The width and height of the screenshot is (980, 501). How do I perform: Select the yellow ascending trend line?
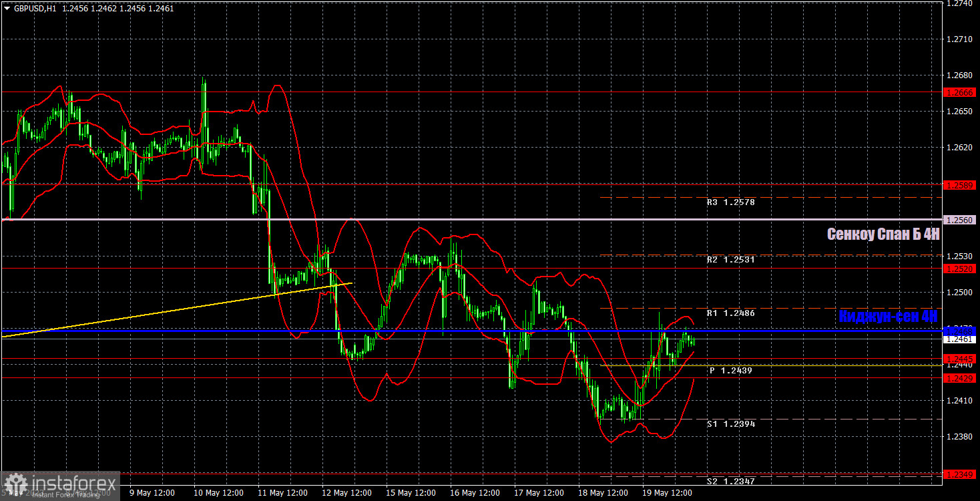177,311
